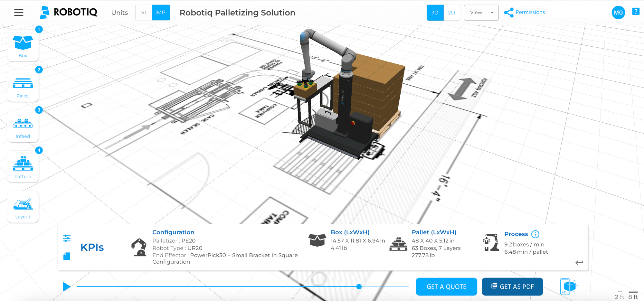Viewport: 644px width, 301px height.
Task: Click the 14.57 X 11.81 X 6.94 in text
Action: pos(358,240)
